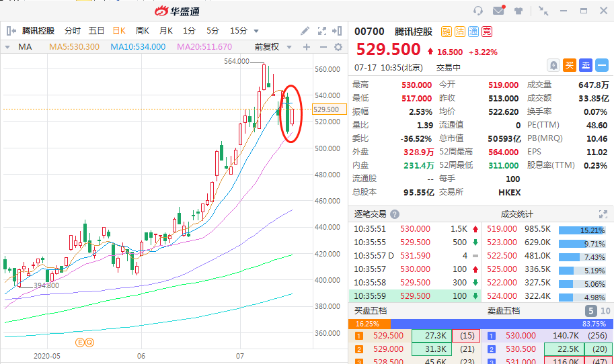Expand chart to fullscreen
The height and width of the screenshot is (364, 614).
pyautogui.click(x=322, y=30)
